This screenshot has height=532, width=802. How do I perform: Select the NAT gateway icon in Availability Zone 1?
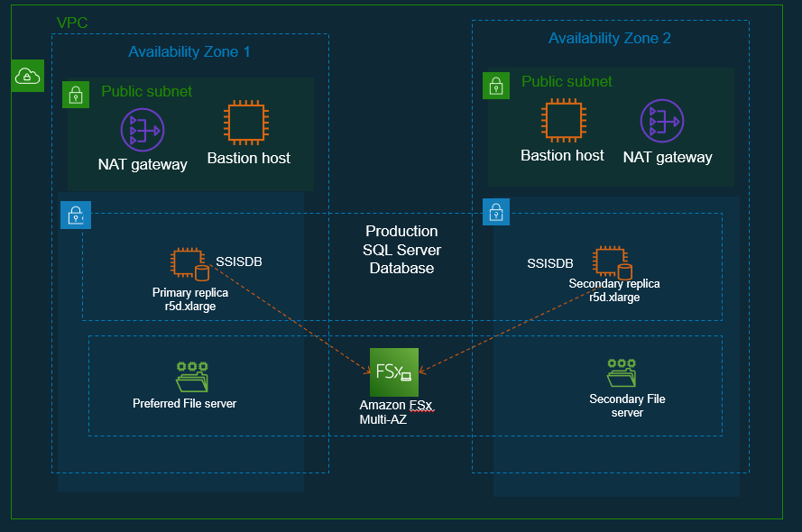click(143, 130)
